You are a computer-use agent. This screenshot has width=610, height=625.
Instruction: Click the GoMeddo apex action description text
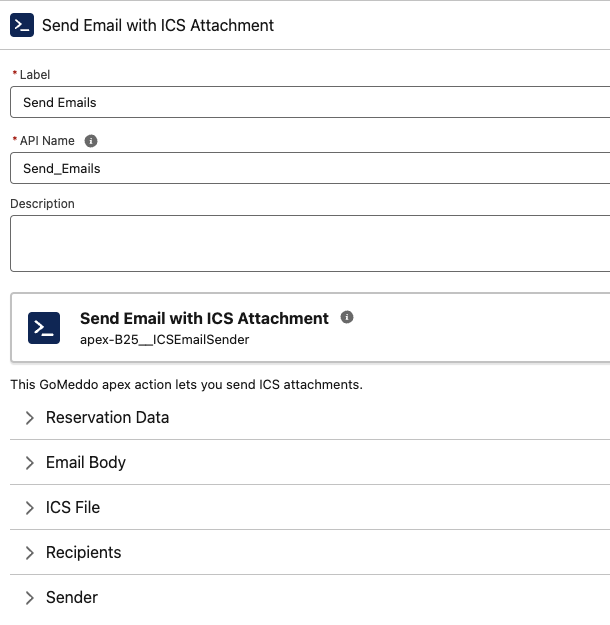pos(186,384)
